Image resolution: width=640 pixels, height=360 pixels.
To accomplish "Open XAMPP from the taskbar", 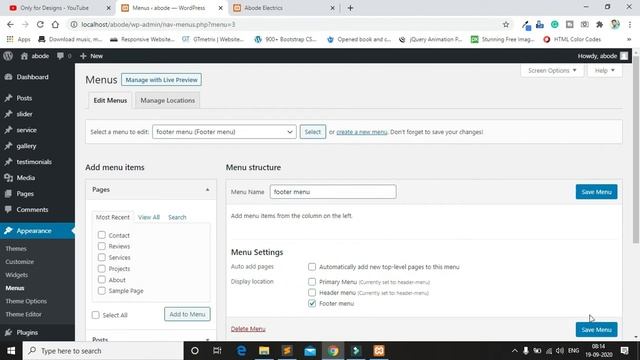I will (379, 351).
